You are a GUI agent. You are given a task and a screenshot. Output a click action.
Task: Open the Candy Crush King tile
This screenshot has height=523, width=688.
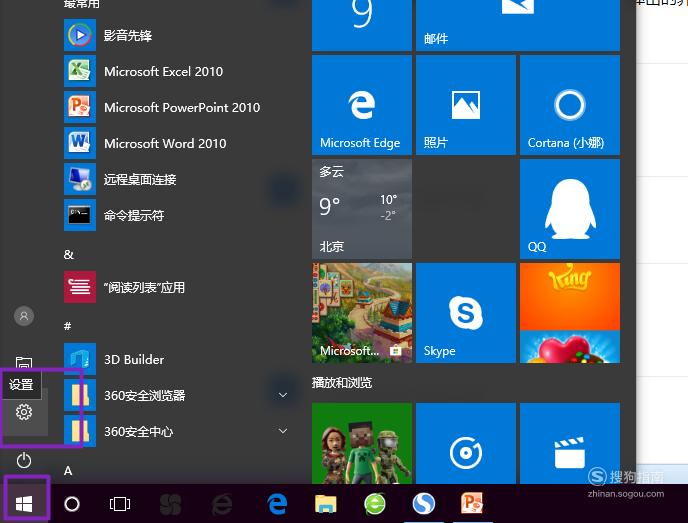point(570,313)
